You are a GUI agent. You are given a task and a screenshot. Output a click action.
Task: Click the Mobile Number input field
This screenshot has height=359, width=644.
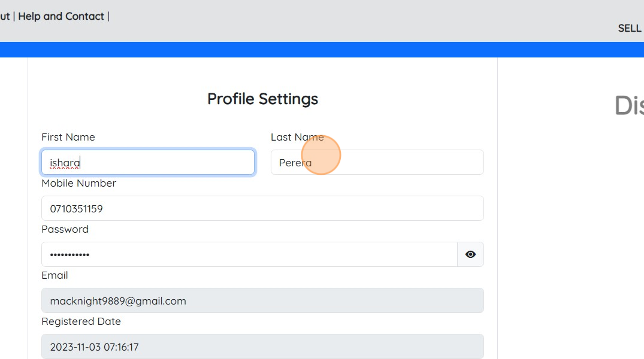(x=262, y=208)
